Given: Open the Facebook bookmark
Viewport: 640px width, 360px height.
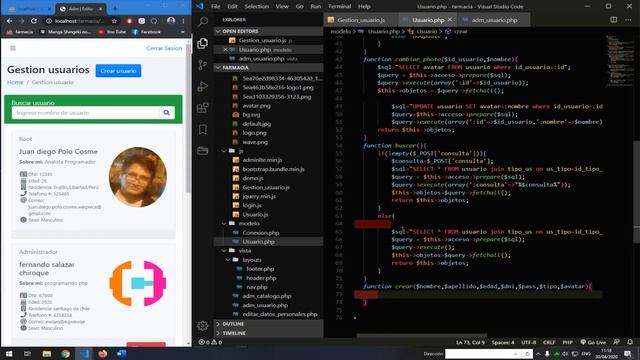Looking at the screenshot, I should tap(147, 32).
